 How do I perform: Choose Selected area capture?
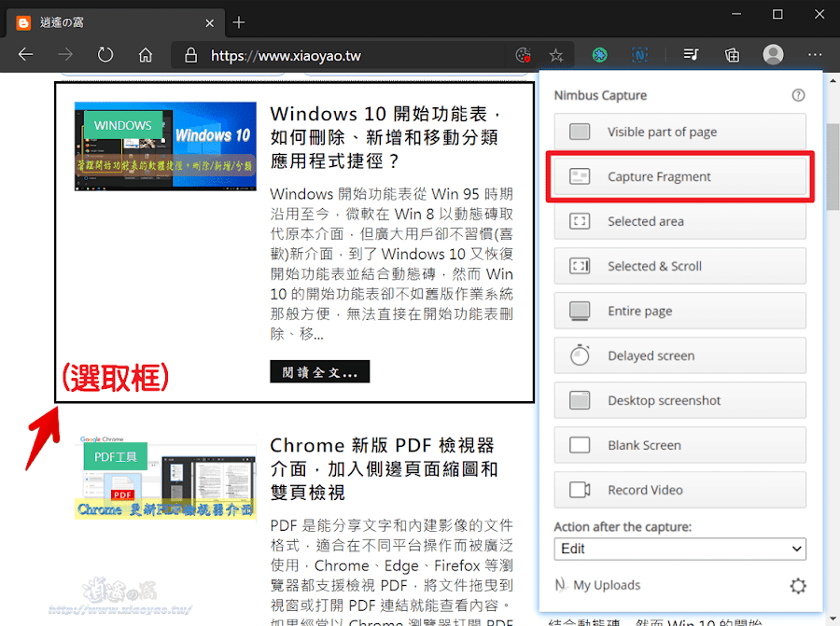679,221
